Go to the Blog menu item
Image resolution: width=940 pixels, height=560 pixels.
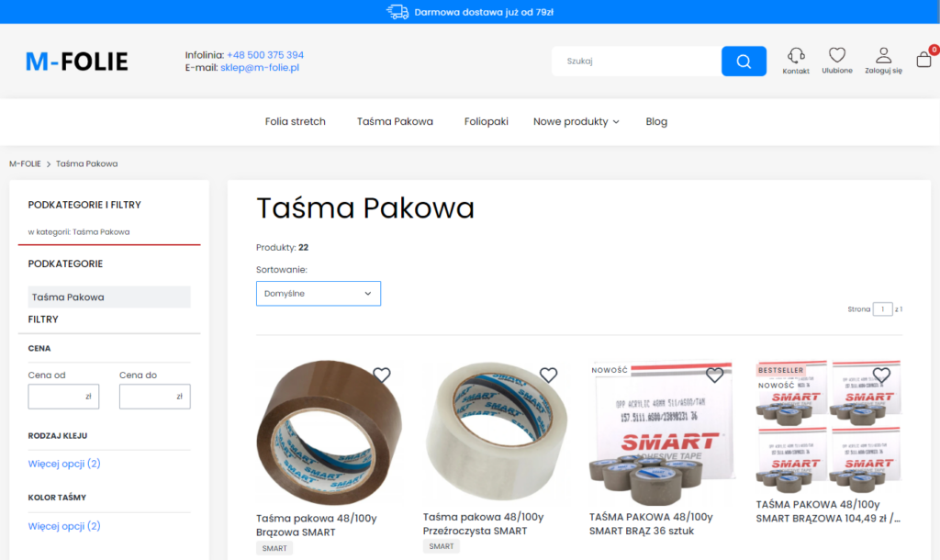click(x=656, y=122)
